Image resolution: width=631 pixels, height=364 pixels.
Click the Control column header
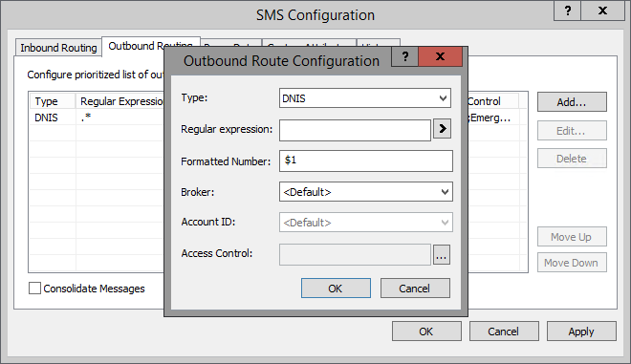tap(493, 101)
